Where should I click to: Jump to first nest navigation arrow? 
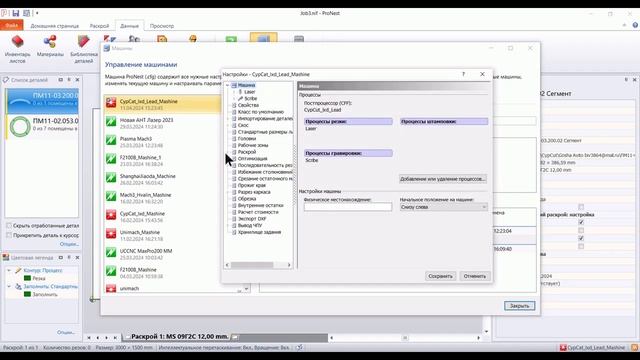tap(89, 338)
